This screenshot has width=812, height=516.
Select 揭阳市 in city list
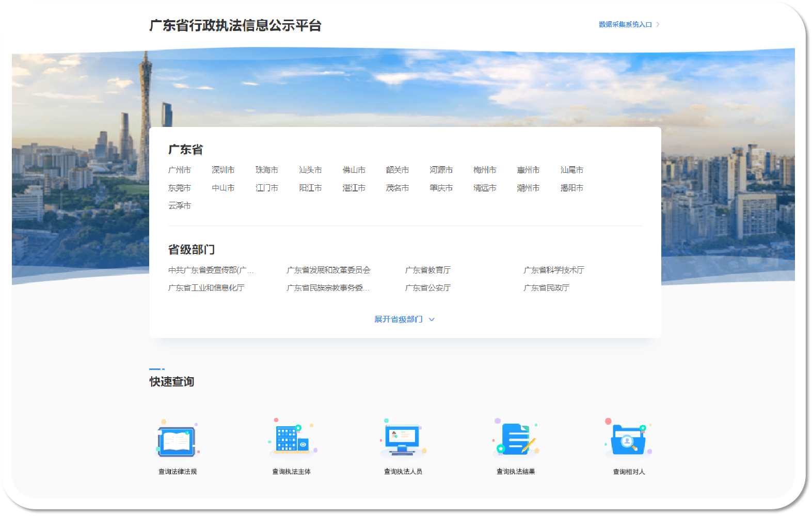tap(572, 188)
